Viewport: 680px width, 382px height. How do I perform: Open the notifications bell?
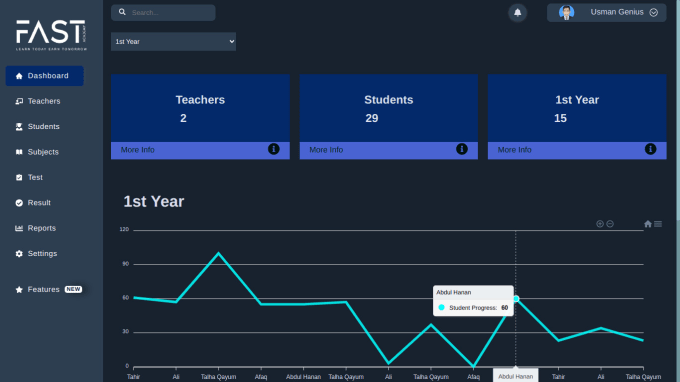[517, 13]
